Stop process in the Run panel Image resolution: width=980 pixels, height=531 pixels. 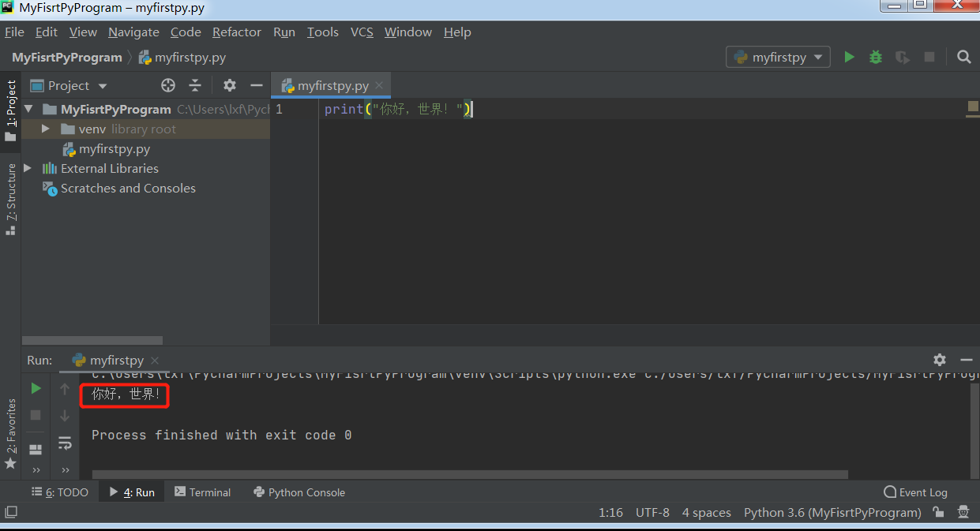(x=36, y=415)
